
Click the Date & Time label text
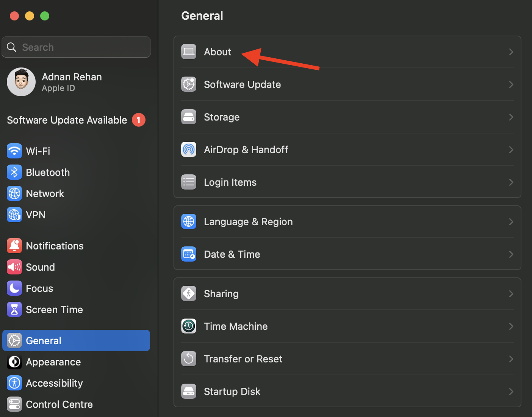[232, 254]
